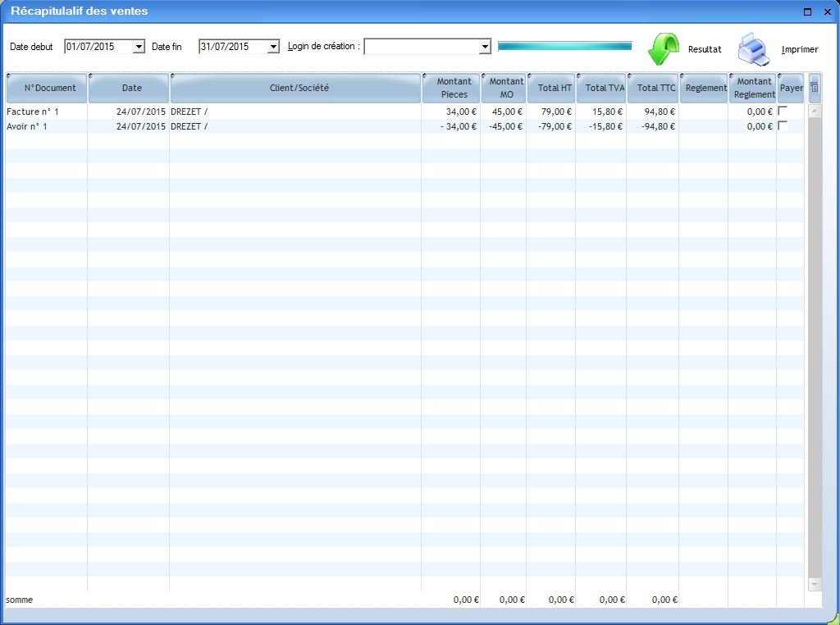
Task: Click the teal progress bar
Action: coord(564,47)
